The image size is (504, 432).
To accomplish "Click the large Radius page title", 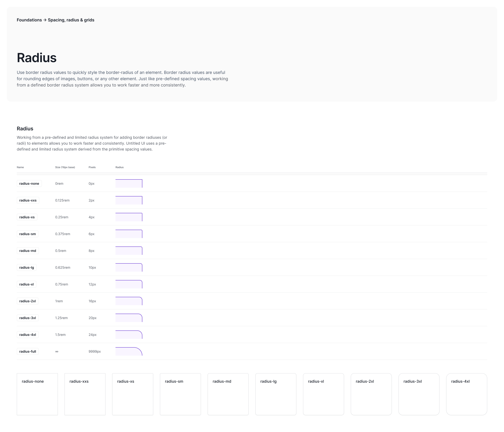I will click(x=37, y=58).
